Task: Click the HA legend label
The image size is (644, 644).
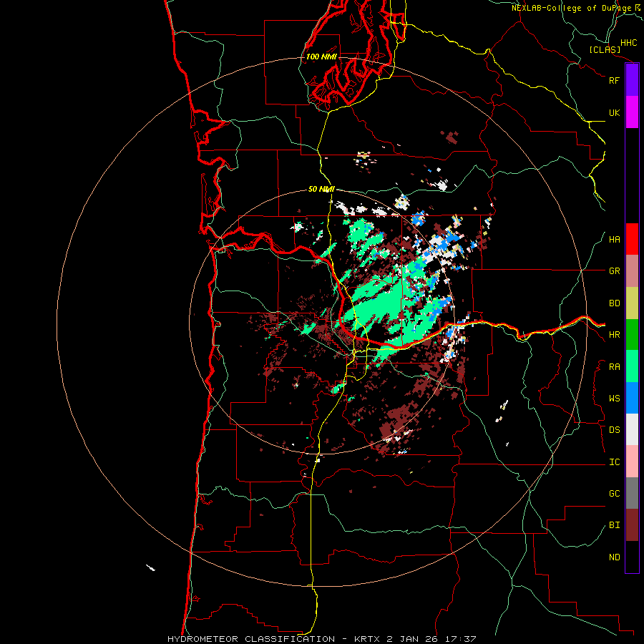Action: [614, 240]
